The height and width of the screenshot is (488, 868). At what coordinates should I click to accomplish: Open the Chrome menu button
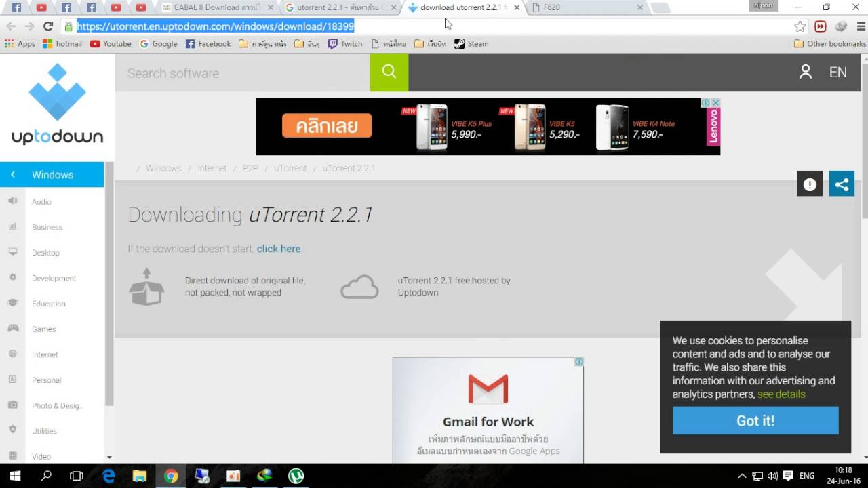pyautogui.click(x=861, y=26)
